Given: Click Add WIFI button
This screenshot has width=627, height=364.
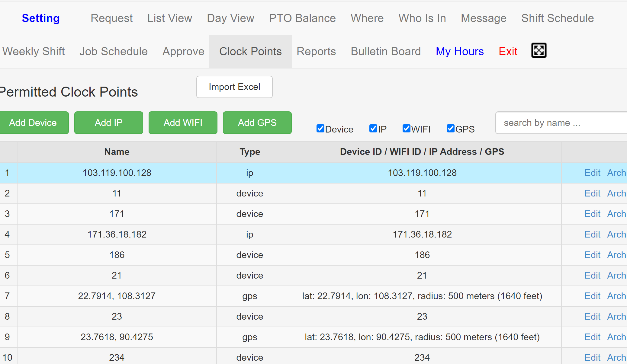Looking at the screenshot, I should [183, 123].
